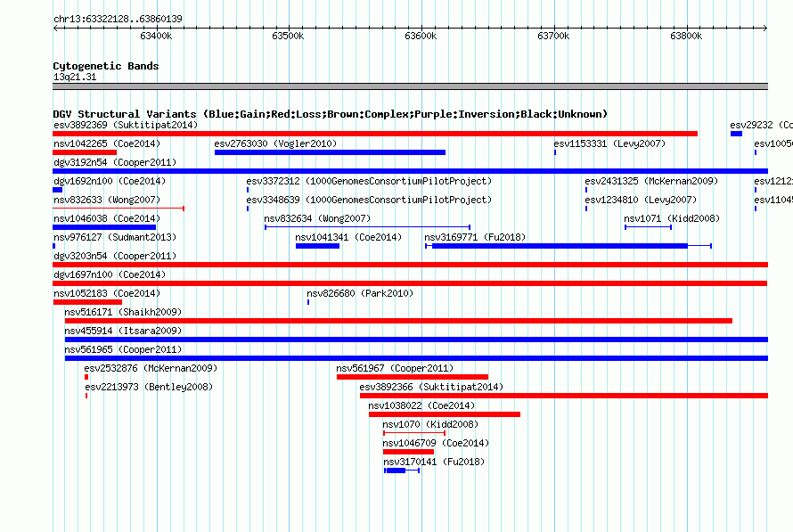The height and width of the screenshot is (532, 793).
Task: Open the nsv561967 (Cooper2011) variant label
Action: coord(395,368)
